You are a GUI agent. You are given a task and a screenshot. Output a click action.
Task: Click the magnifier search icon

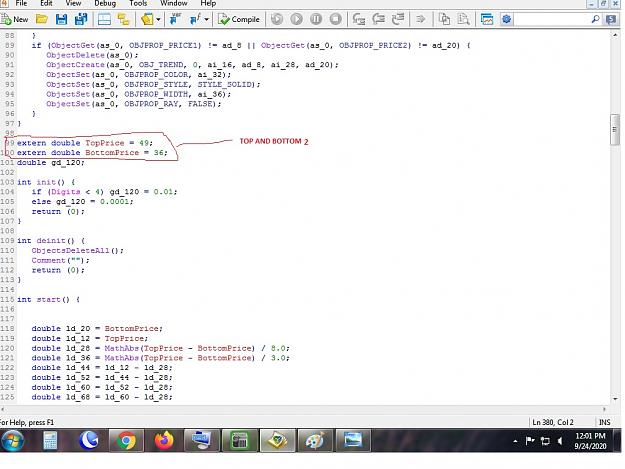click(596, 19)
